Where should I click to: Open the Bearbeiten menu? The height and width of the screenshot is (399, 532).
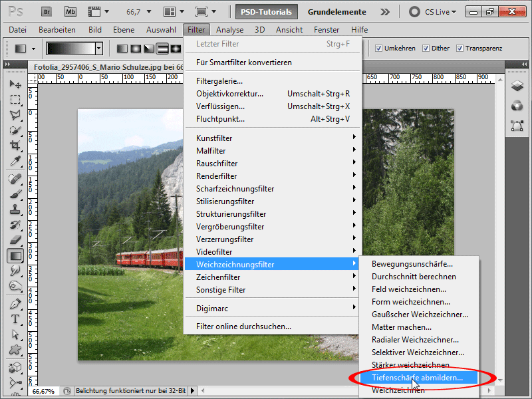coord(57,30)
